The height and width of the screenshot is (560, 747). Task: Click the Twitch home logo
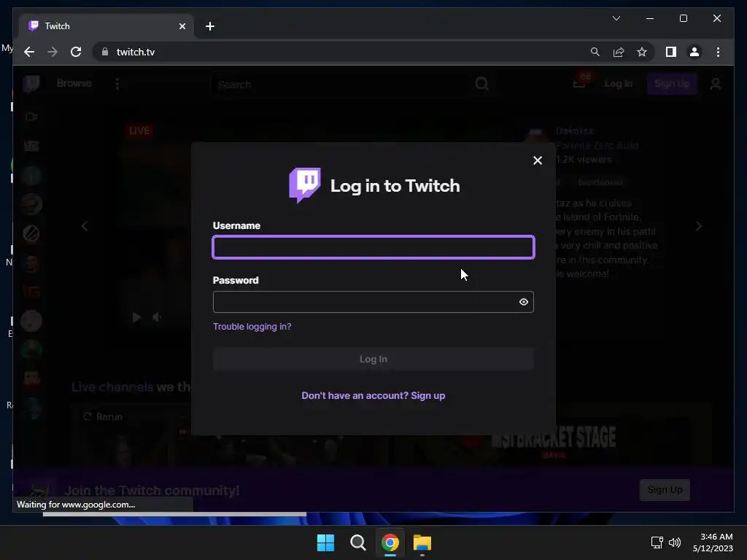[31, 84]
